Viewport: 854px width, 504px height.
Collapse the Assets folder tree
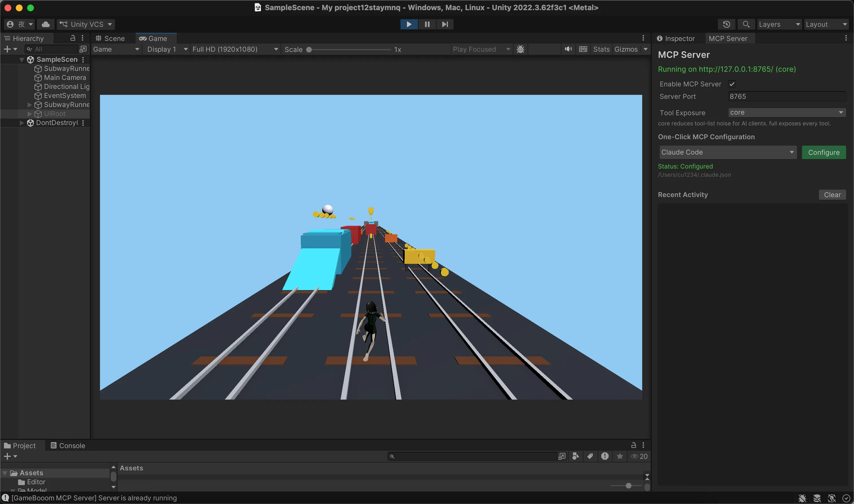coord(5,473)
